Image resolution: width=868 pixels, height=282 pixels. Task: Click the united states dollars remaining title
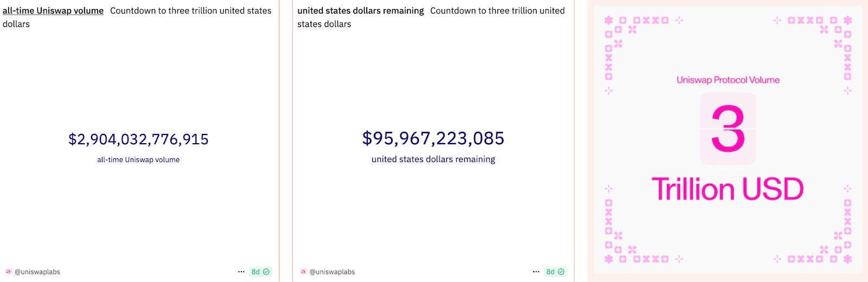(x=361, y=10)
